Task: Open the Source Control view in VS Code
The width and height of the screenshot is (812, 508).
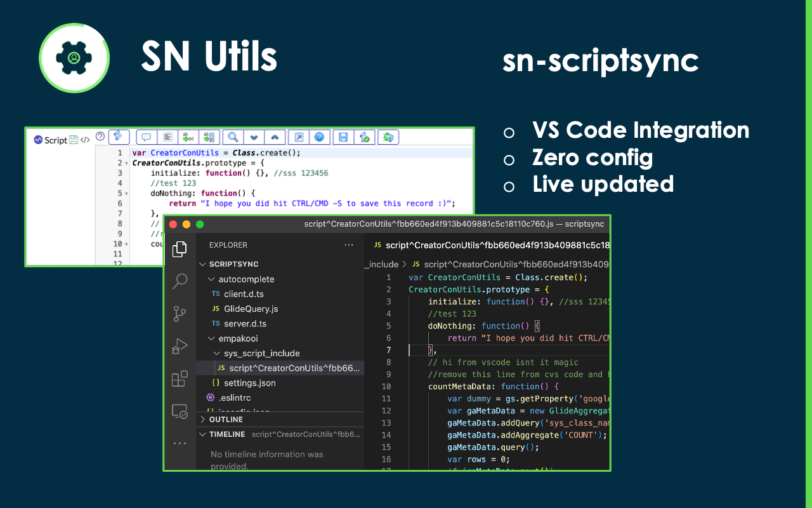Action: point(180,314)
